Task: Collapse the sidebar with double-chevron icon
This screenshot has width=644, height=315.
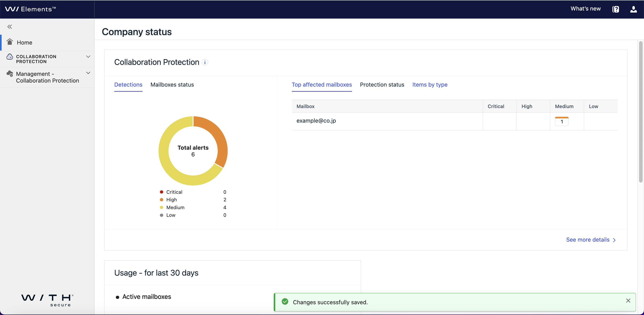Action: (x=10, y=27)
